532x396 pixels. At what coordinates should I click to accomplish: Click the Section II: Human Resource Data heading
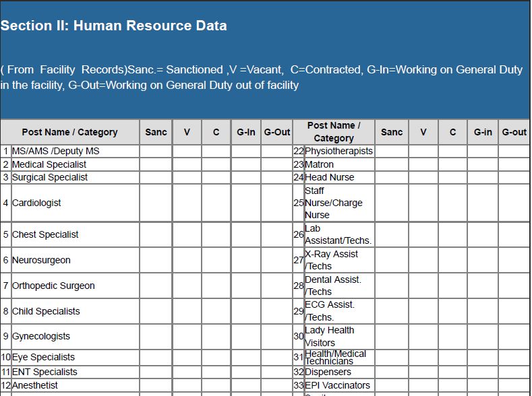pos(113,26)
